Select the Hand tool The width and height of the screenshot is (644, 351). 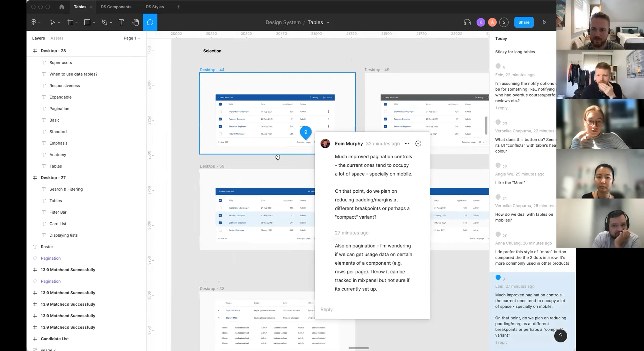(136, 22)
